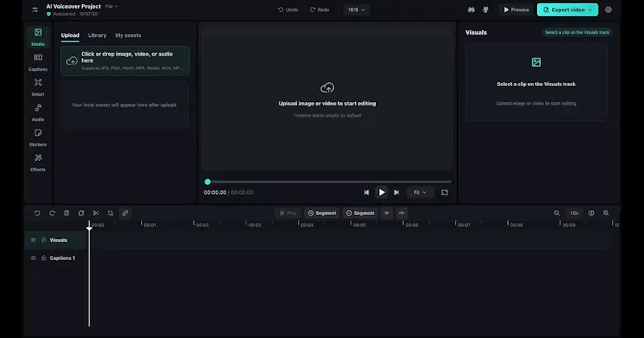
Task: Lock the Captions 1 track
Action: click(43, 258)
